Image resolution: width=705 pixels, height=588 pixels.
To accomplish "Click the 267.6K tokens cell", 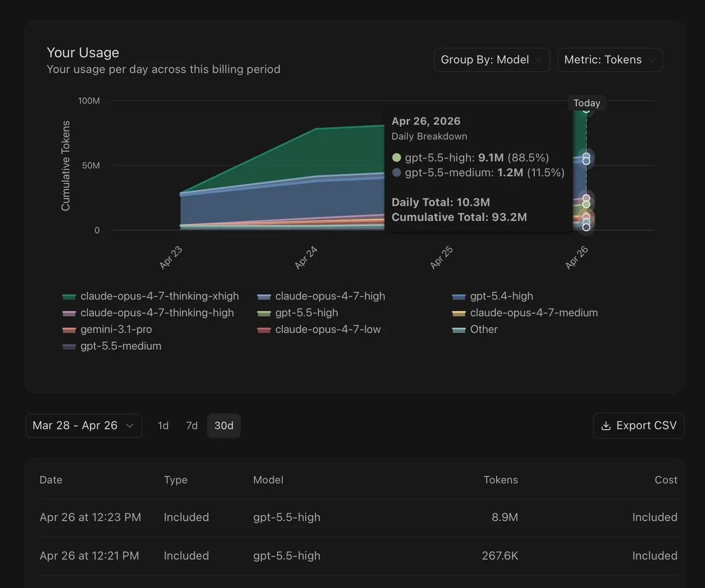I will click(500, 556).
